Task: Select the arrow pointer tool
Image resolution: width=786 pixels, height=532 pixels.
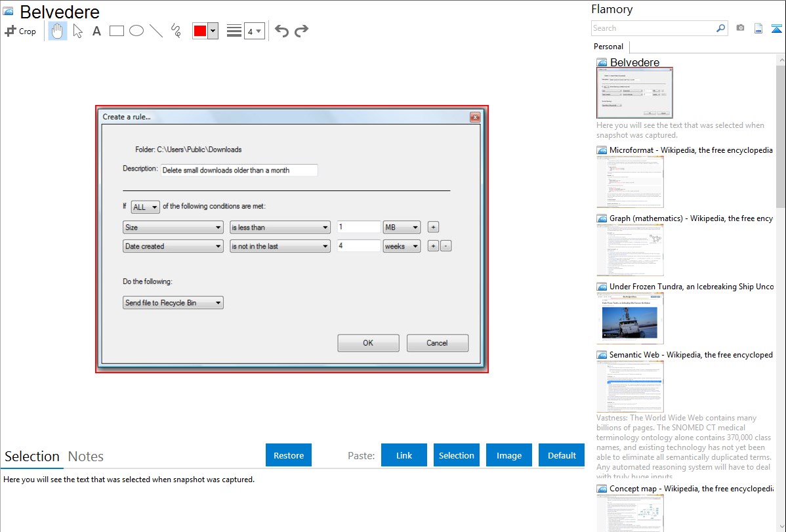Action: coord(77,31)
